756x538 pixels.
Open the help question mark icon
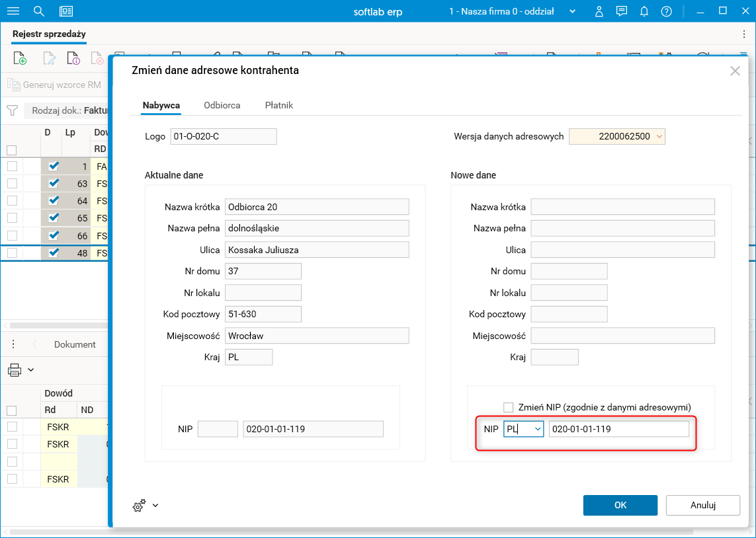point(666,11)
